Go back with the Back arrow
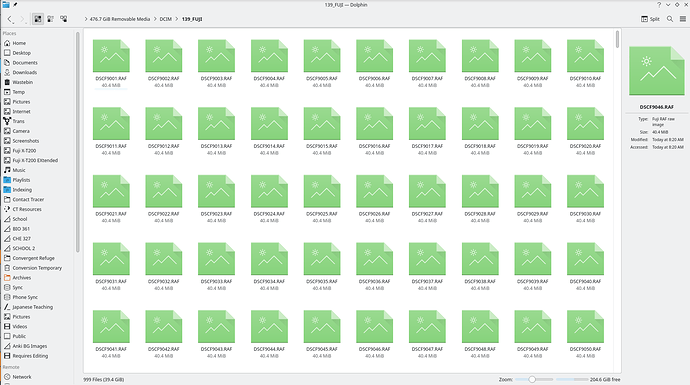The height and width of the screenshot is (385, 690). point(11,19)
